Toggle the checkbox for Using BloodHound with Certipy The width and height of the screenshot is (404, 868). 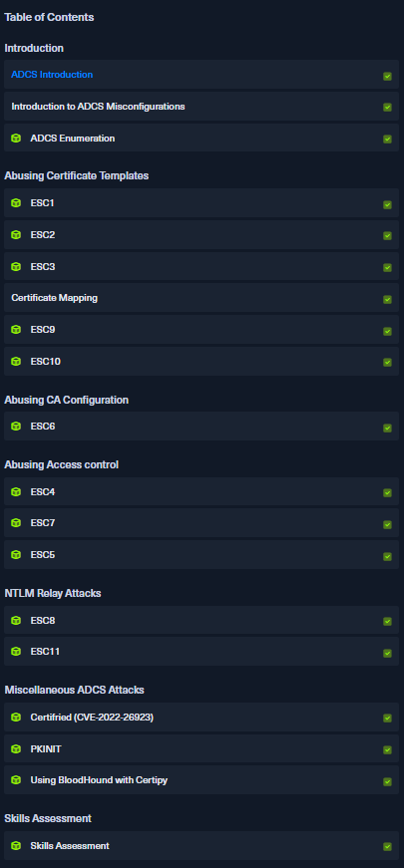click(387, 781)
